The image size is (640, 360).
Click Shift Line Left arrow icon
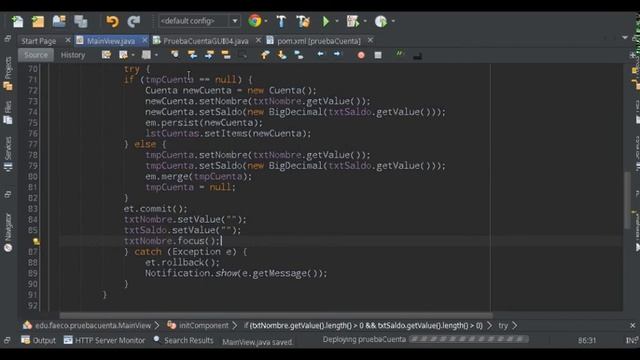pyautogui.click(x=320, y=54)
